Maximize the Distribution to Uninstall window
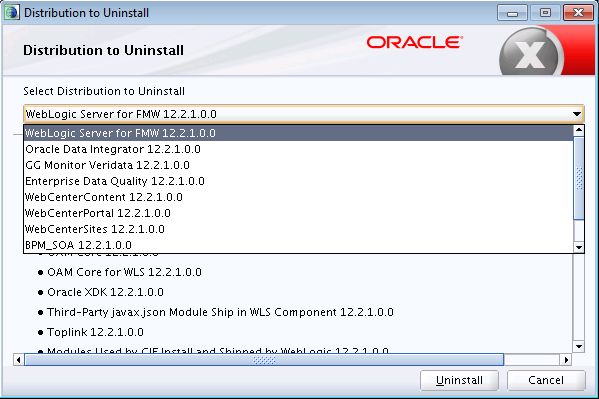The width and height of the screenshot is (599, 399). [x=545, y=13]
